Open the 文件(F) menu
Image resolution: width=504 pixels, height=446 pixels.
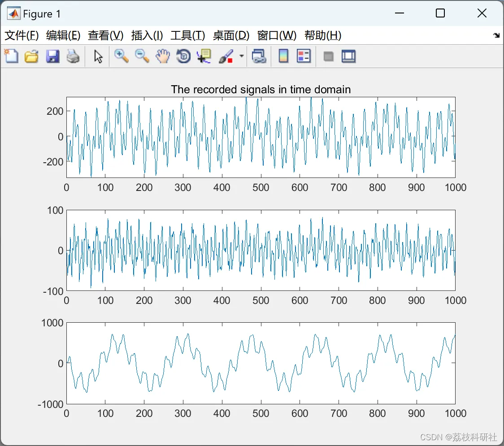[x=22, y=35]
